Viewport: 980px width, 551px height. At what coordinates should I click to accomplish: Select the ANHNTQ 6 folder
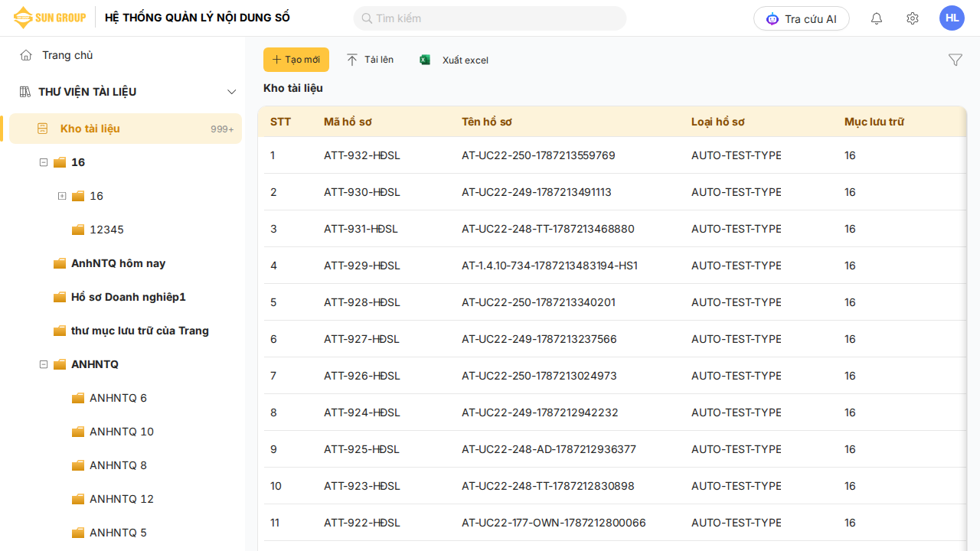[x=118, y=398]
